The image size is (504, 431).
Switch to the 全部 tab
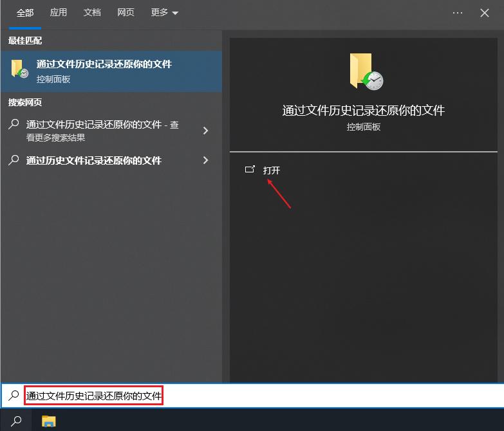pos(25,13)
